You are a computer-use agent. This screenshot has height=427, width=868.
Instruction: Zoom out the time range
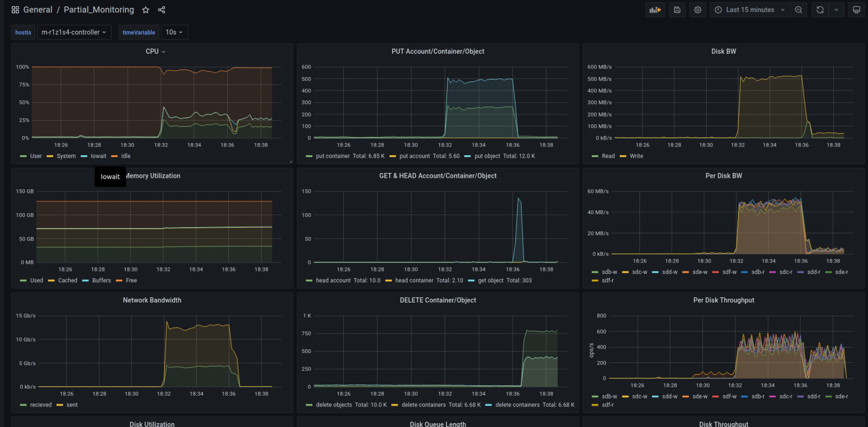point(798,10)
